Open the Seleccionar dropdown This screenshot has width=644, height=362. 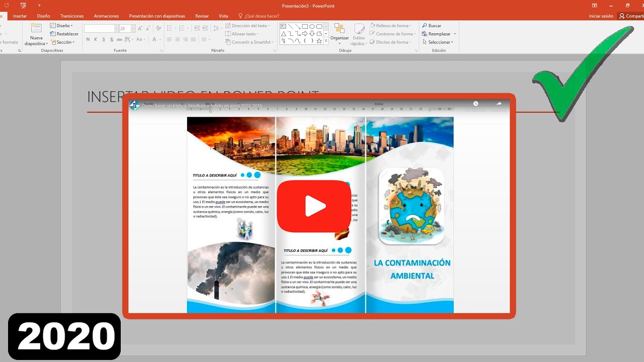pyautogui.click(x=438, y=42)
